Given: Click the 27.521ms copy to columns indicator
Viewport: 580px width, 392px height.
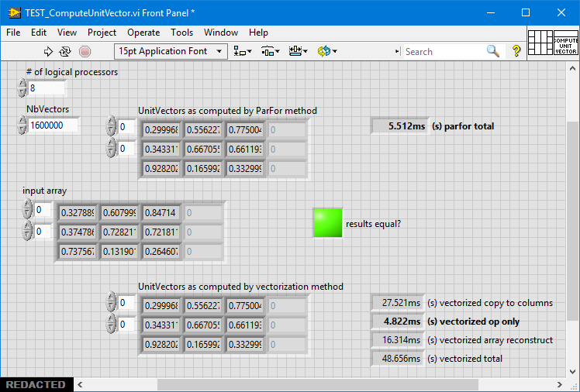Looking at the screenshot, I should click(x=397, y=303).
